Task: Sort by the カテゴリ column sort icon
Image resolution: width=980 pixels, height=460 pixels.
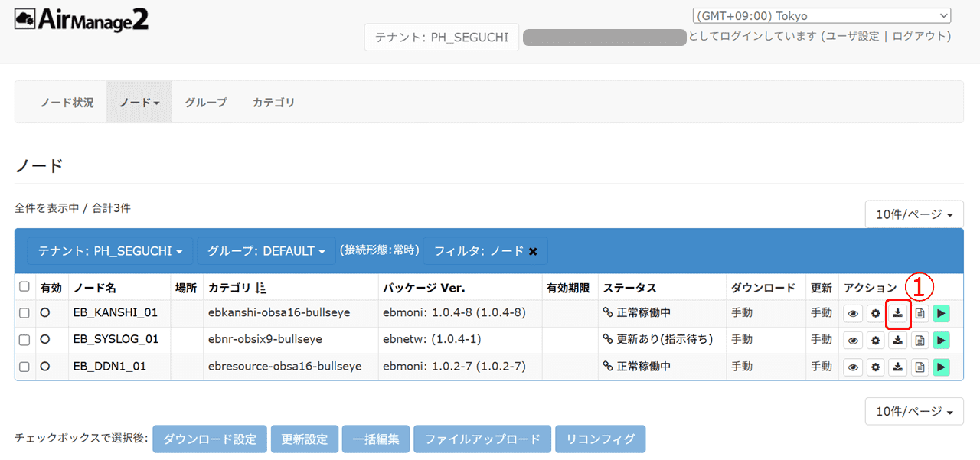Action: click(260, 288)
